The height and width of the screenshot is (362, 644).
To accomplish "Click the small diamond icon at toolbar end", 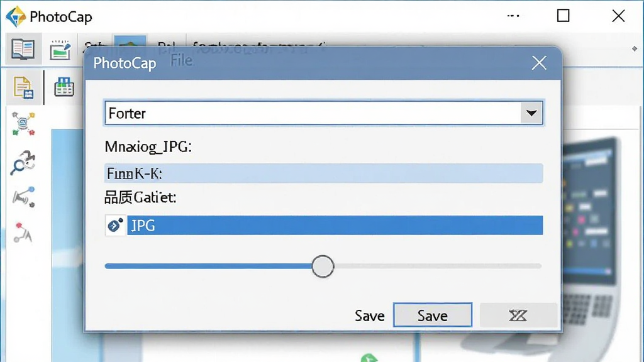I will click(635, 49).
